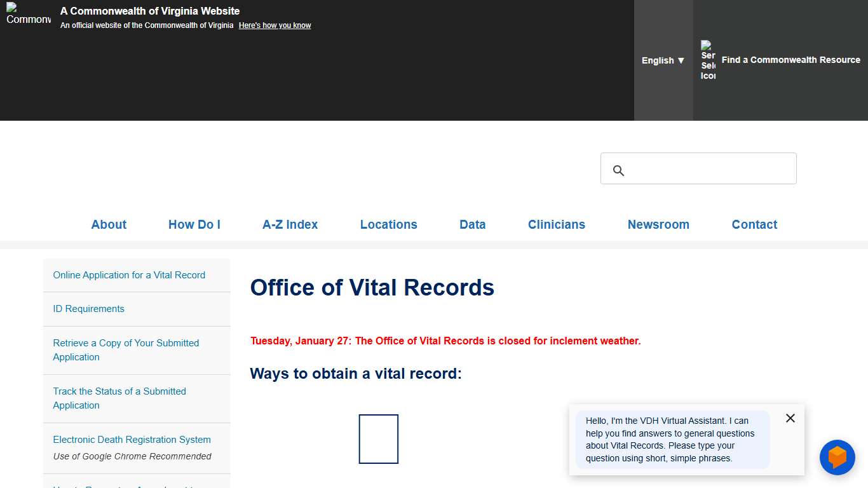Select the blank document image placeholder
The height and width of the screenshot is (488, 868).
click(378, 438)
